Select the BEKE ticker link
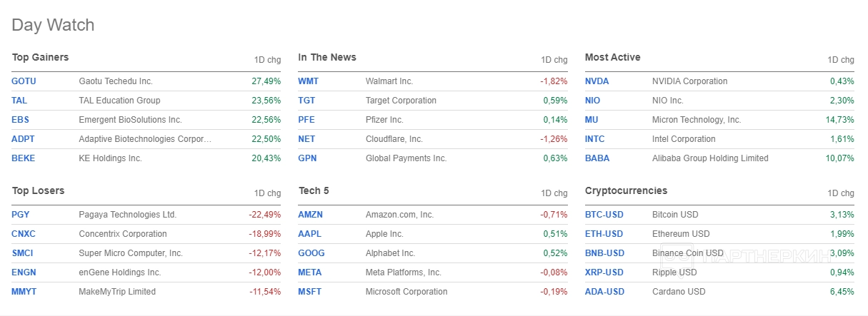The image size is (868, 316). pos(23,158)
